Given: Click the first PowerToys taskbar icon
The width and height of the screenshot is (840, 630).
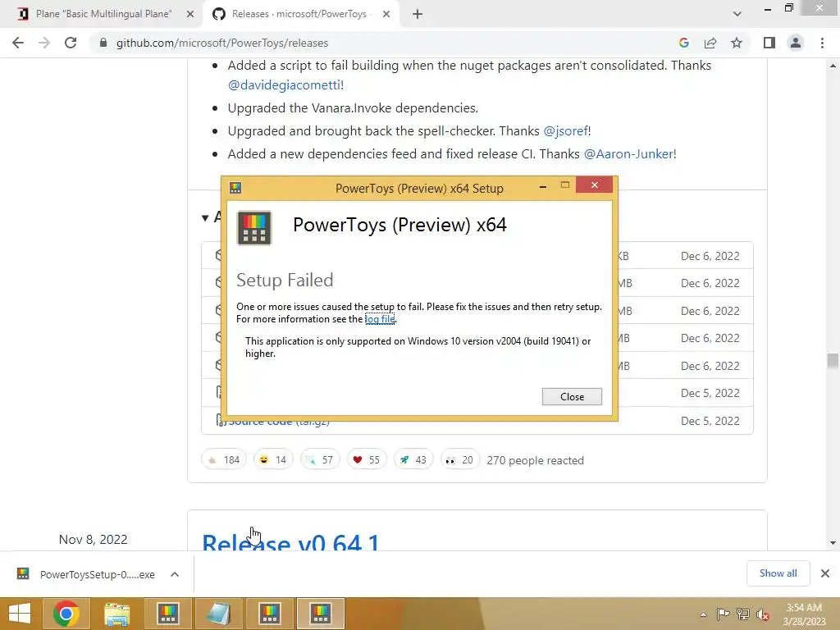Looking at the screenshot, I should [x=167, y=614].
